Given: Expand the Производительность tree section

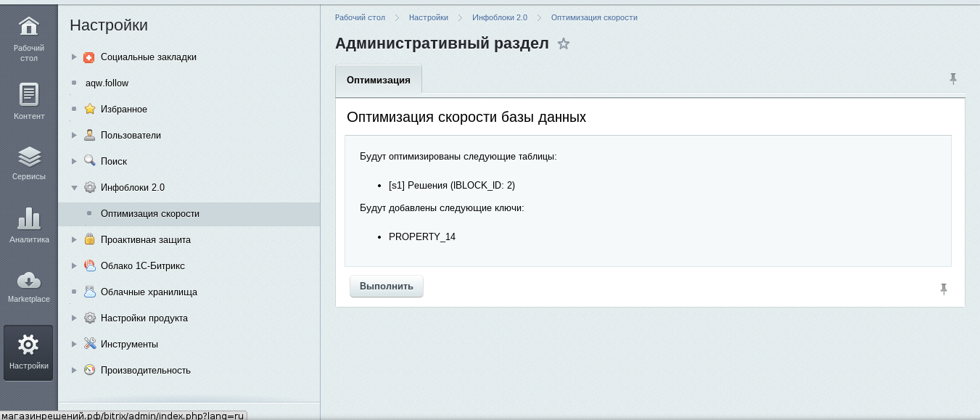Looking at the screenshot, I should (x=73, y=370).
